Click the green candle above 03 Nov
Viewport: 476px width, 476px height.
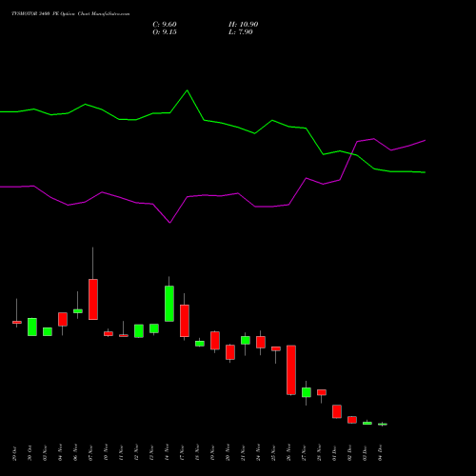[48, 331]
